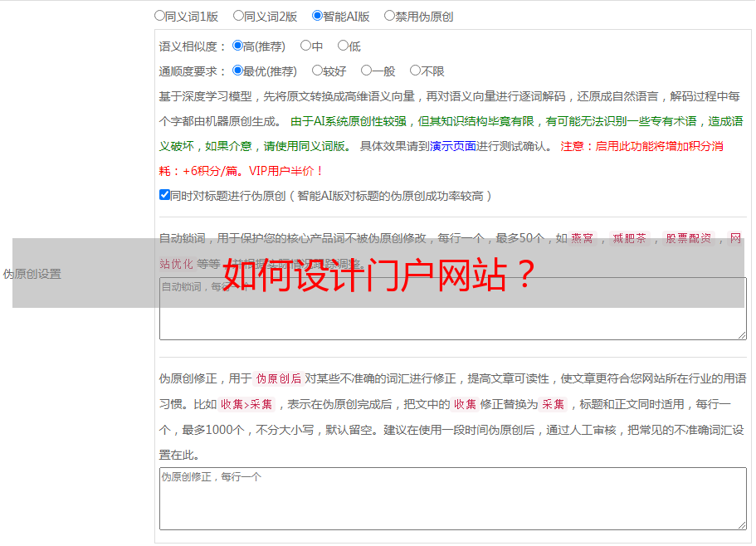Click the 语义相似度 label
This screenshot has height=546, width=756.
[193, 46]
